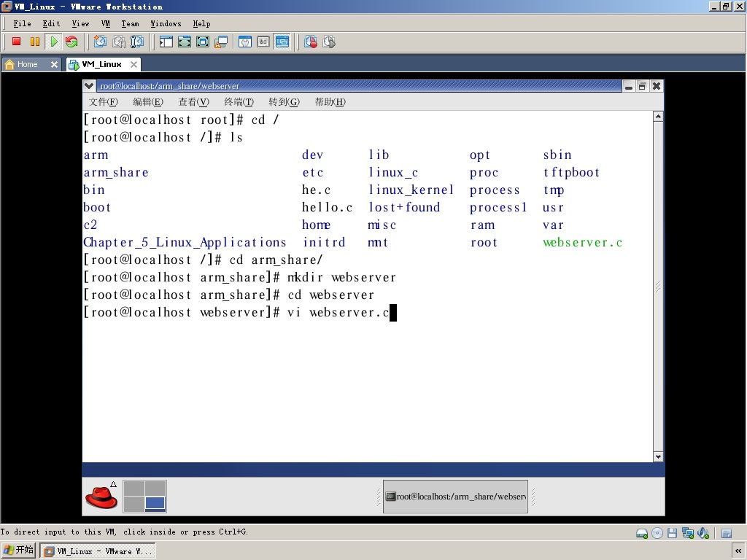Select the VM_Linux tab
This screenshot has height=560, width=747.
pos(101,64)
